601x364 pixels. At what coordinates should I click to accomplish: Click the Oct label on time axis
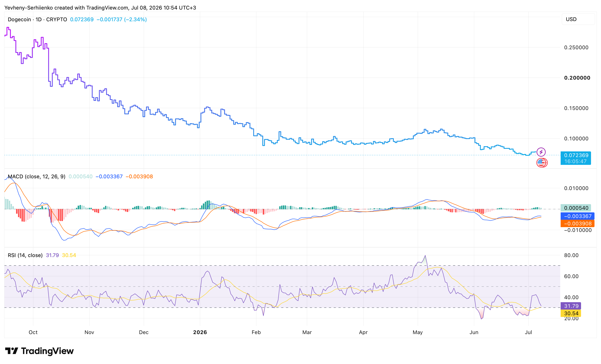point(33,332)
